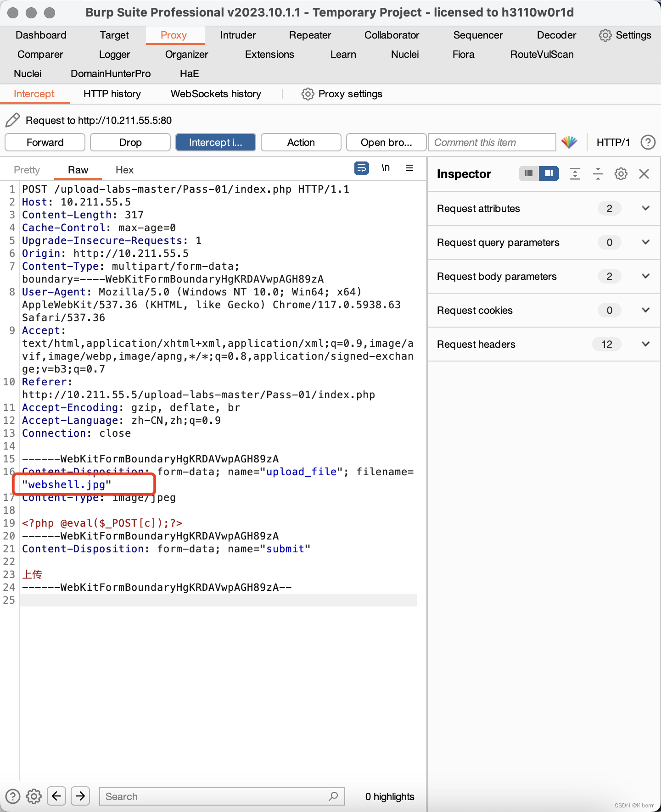Open the Decoder tab
The height and width of the screenshot is (812, 661).
pyautogui.click(x=556, y=35)
